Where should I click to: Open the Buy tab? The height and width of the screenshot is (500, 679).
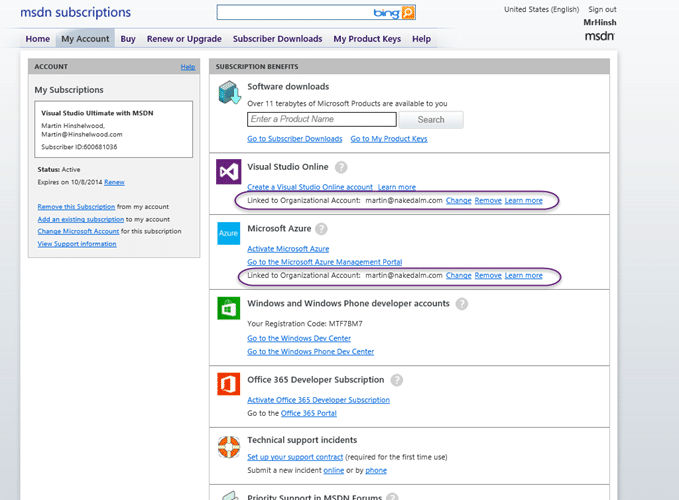click(x=128, y=39)
